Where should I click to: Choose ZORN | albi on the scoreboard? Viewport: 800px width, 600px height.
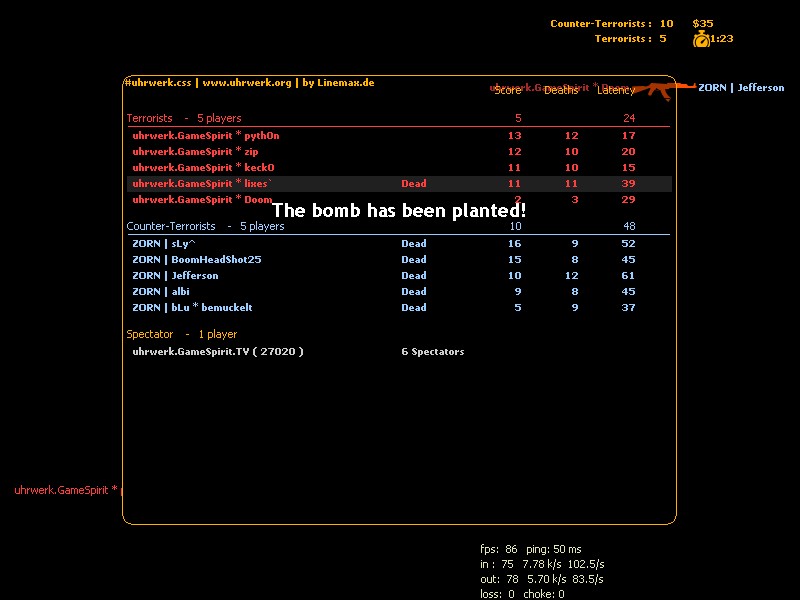click(x=160, y=292)
